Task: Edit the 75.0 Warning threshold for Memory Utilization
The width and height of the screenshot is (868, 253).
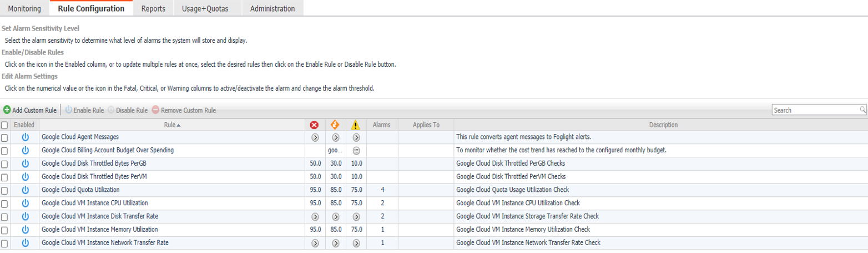Action: 356,230
